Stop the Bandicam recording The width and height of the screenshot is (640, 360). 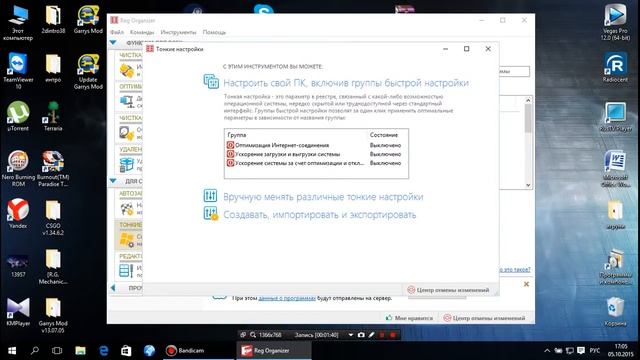[x=393, y=335]
